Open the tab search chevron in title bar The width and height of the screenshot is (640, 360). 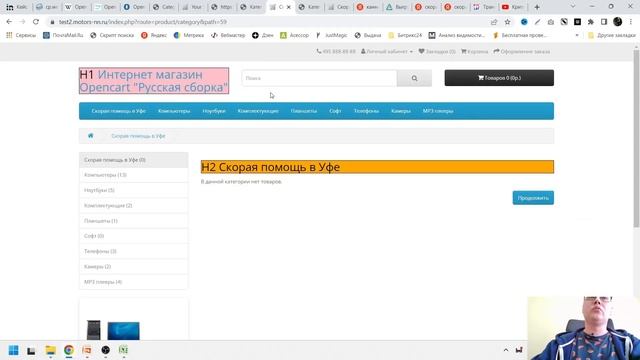pos(573,7)
